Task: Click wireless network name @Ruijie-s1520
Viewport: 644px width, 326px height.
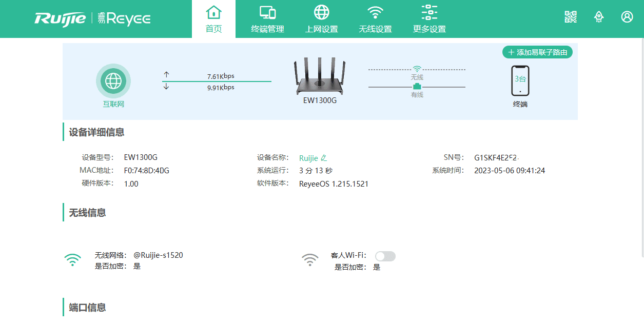Action: pyautogui.click(x=159, y=255)
